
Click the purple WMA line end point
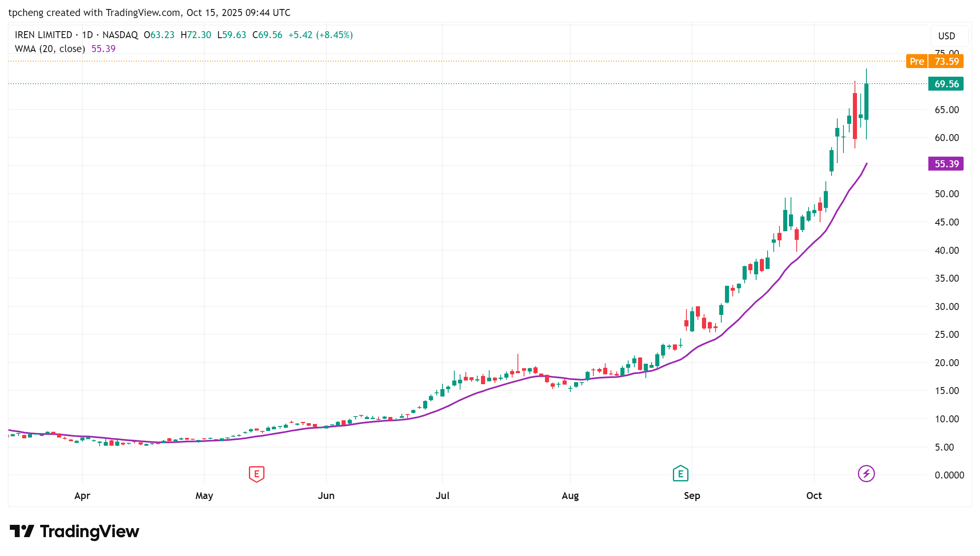point(866,164)
